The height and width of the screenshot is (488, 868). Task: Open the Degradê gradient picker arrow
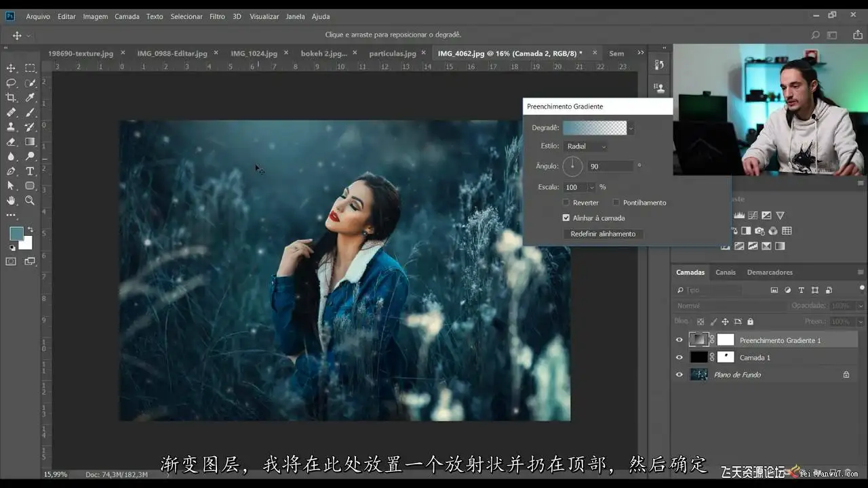[631, 127]
